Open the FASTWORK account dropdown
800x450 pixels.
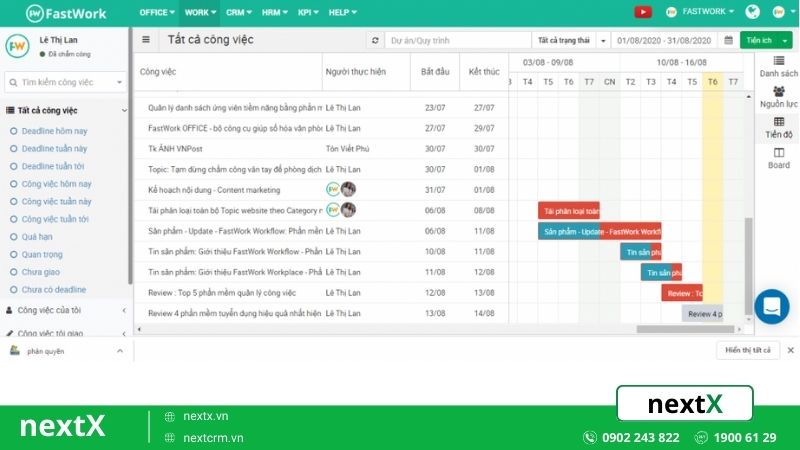[x=700, y=12]
